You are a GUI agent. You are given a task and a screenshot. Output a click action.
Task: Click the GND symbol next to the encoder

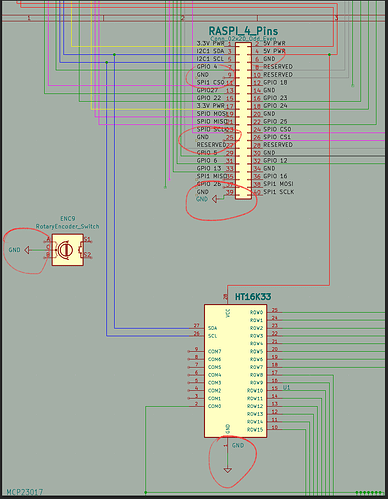coord(27,250)
